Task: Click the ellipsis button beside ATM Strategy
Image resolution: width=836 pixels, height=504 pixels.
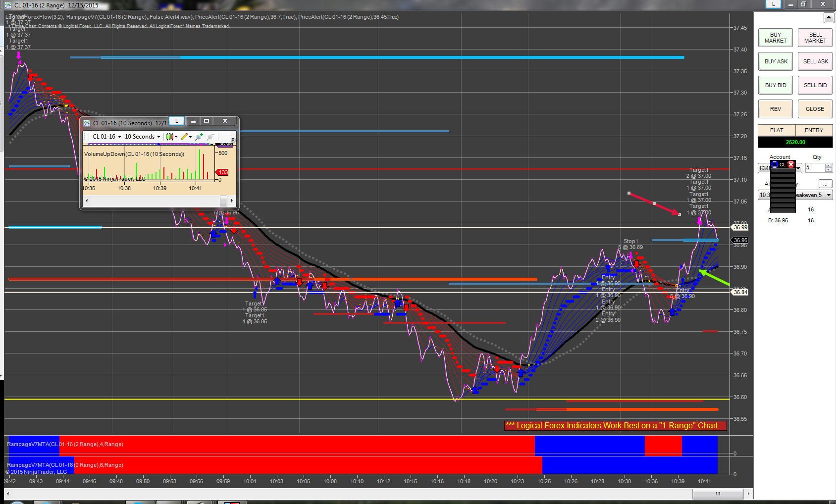Action: point(825,184)
